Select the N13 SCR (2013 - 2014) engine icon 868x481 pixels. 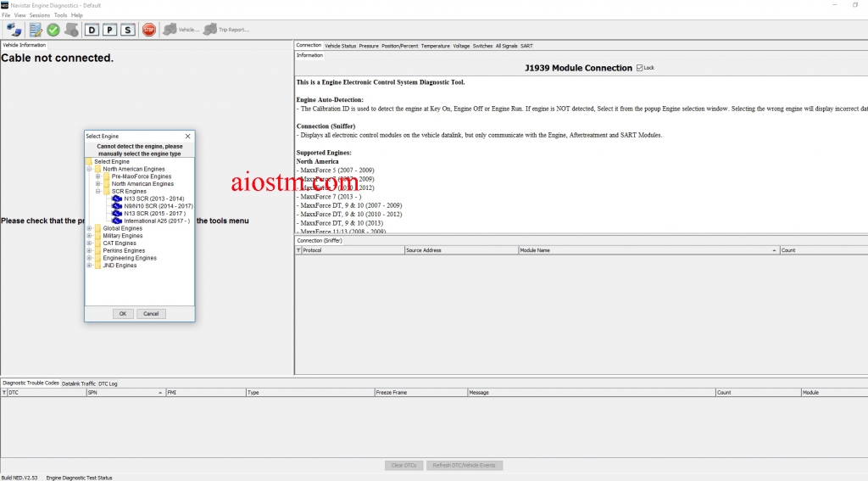(x=117, y=199)
